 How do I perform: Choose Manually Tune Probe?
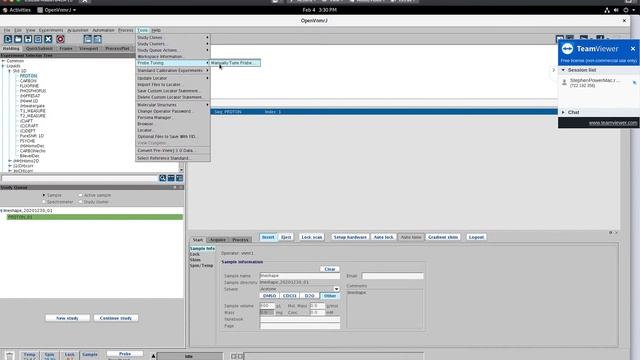[236, 63]
